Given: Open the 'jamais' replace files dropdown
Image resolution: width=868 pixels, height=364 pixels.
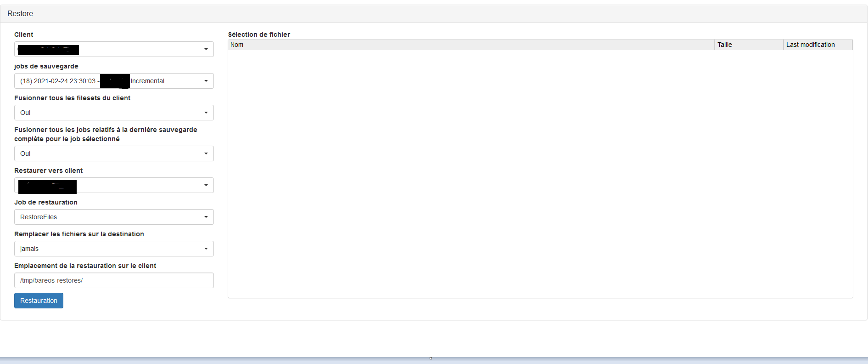Looking at the screenshot, I should [x=114, y=249].
